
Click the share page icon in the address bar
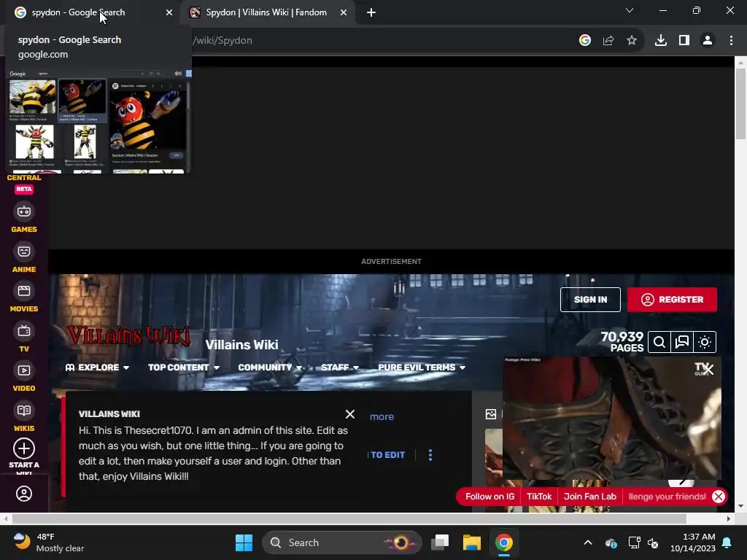coord(608,41)
